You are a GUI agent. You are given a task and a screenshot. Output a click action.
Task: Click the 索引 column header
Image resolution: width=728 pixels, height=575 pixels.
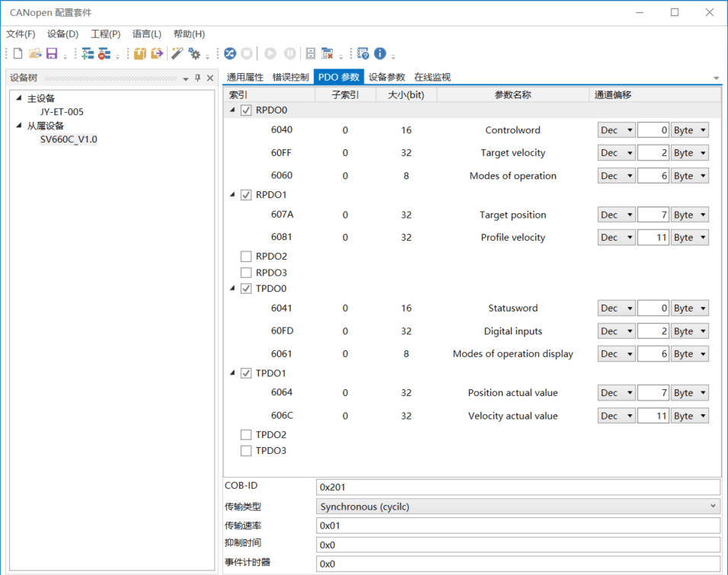coord(270,94)
